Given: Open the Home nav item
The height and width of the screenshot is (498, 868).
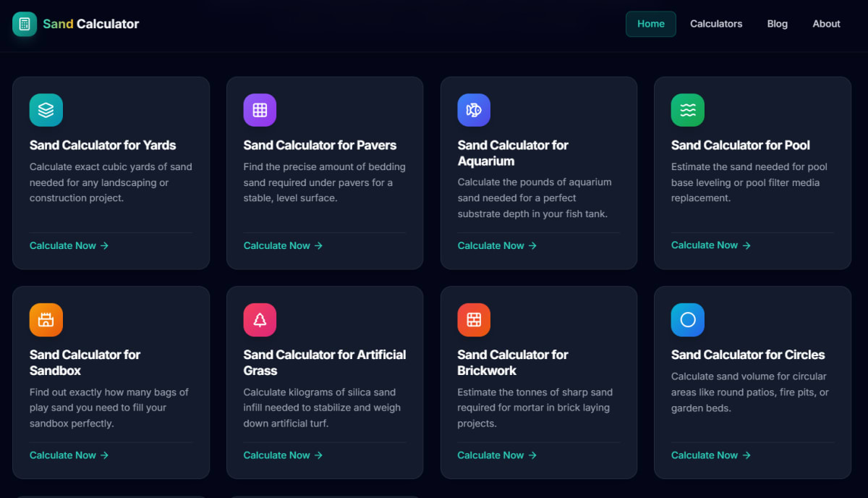Looking at the screenshot, I should tap(651, 24).
